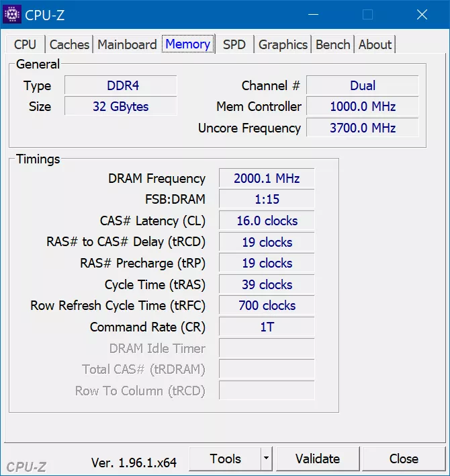The width and height of the screenshot is (450, 476).
Task: Click the Mem Controller value 1000.0 MHz
Action: coord(363,106)
